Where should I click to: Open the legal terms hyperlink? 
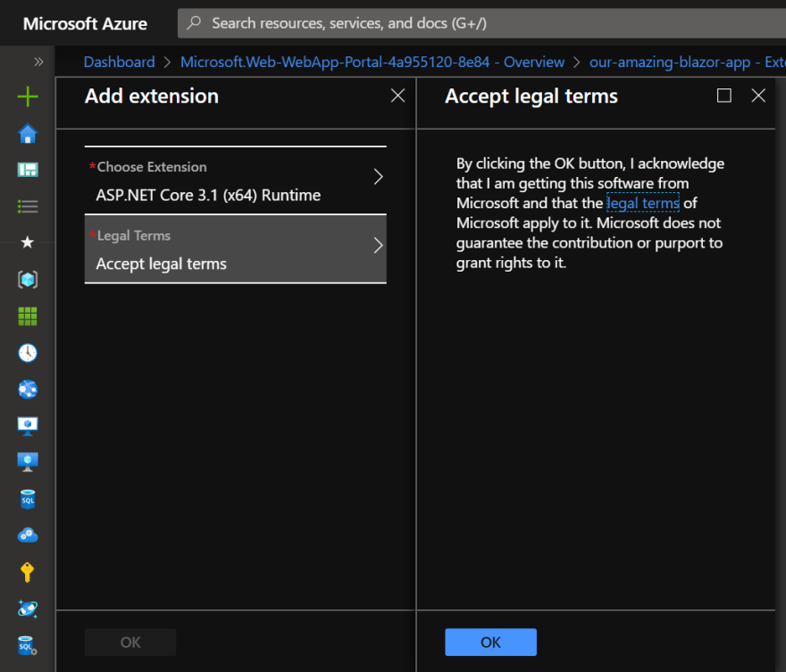click(643, 203)
